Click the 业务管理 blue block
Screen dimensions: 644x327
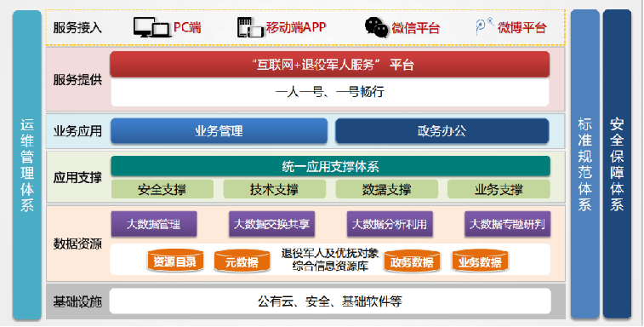click(x=219, y=131)
